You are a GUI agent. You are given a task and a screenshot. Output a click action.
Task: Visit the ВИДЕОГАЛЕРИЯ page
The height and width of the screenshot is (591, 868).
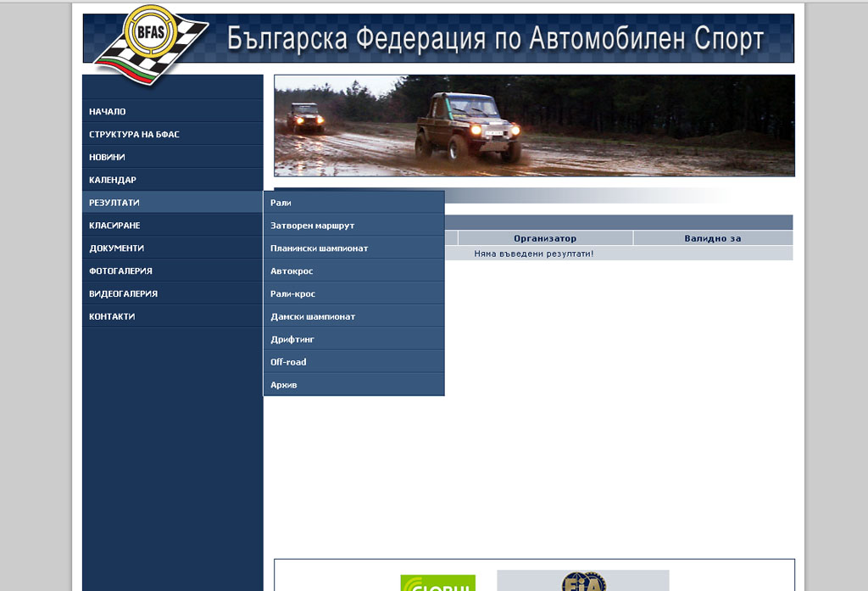123,293
